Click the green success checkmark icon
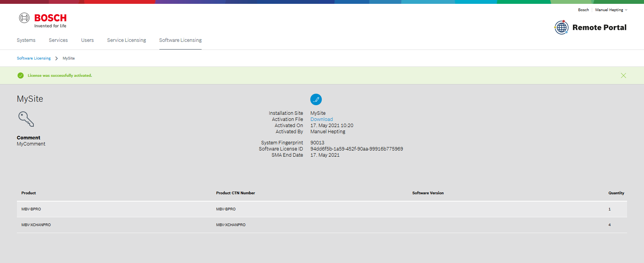Viewport: 644px width, 263px height. (x=21, y=76)
